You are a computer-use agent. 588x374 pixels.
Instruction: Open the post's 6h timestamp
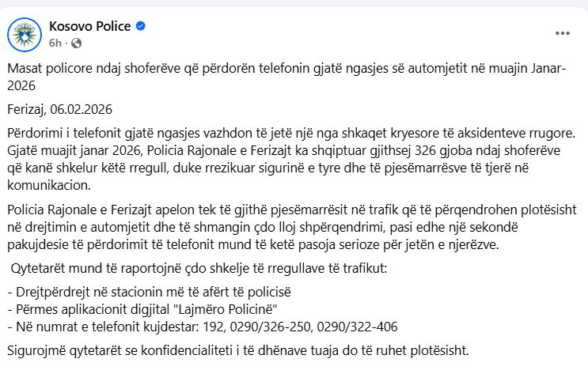[55, 43]
